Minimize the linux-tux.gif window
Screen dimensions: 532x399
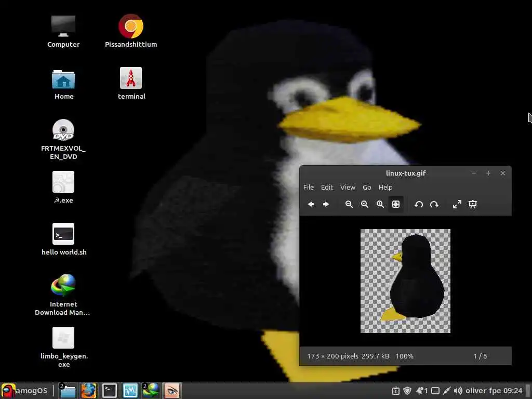[x=474, y=173]
